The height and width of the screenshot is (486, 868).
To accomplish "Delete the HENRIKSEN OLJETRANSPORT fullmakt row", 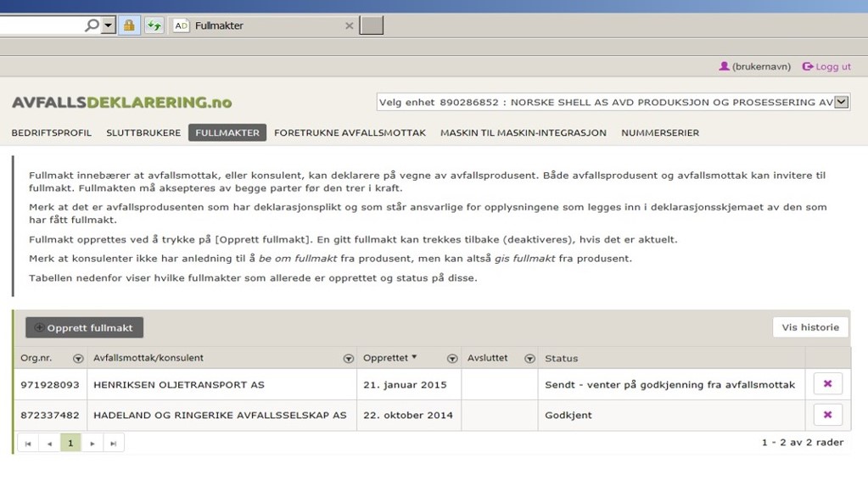I will 827,384.
